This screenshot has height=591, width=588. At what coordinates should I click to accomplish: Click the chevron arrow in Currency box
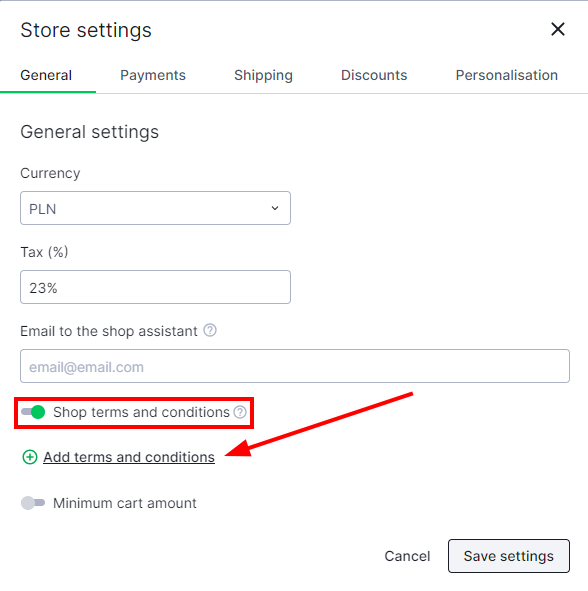[275, 208]
